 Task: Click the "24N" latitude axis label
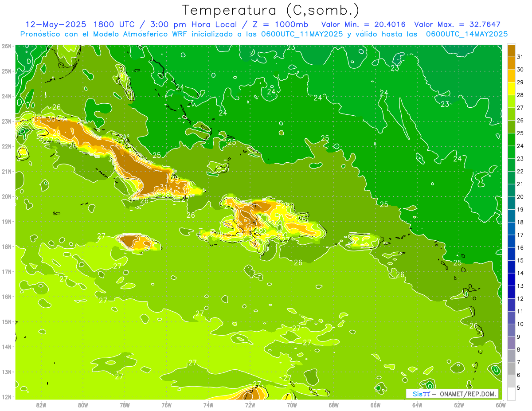click(x=7, y=96)
